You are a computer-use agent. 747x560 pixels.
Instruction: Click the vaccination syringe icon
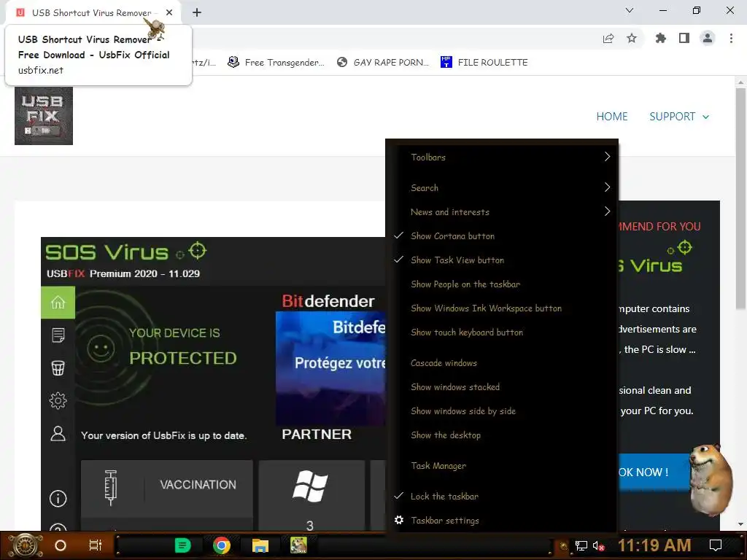coord(111,487)
